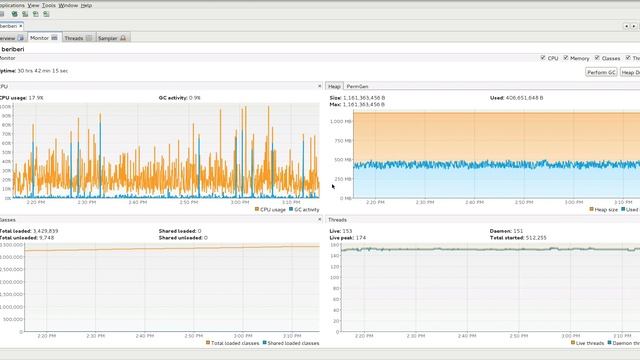This screenshot has height=360, width=640.
Task: Switch to the Monitor tab
Action: point(44,38)
